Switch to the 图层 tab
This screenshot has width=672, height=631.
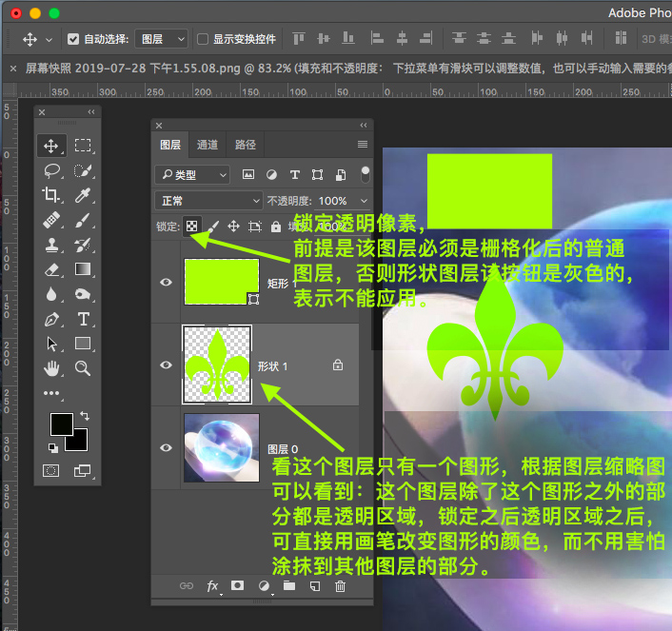click(170, 145)
